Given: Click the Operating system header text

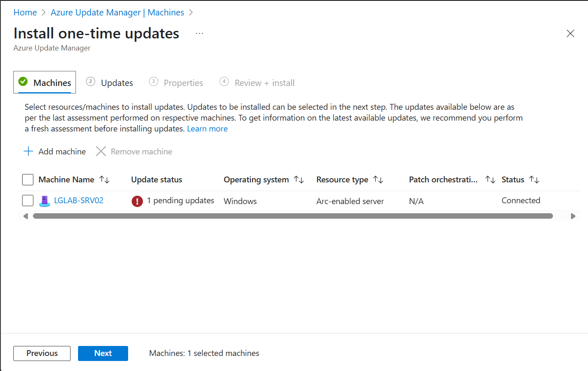Looking at the screenshot, I should (x=256, y=179).
